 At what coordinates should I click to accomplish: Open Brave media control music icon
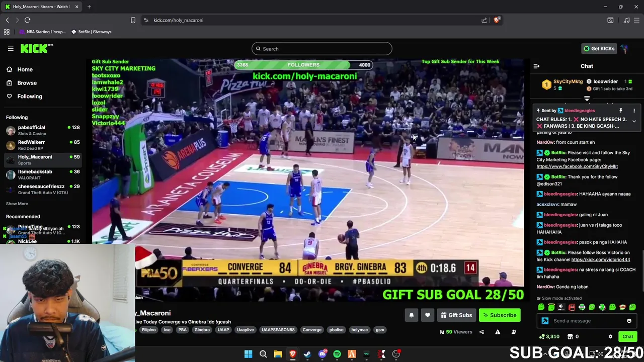(x=626, y=20)
